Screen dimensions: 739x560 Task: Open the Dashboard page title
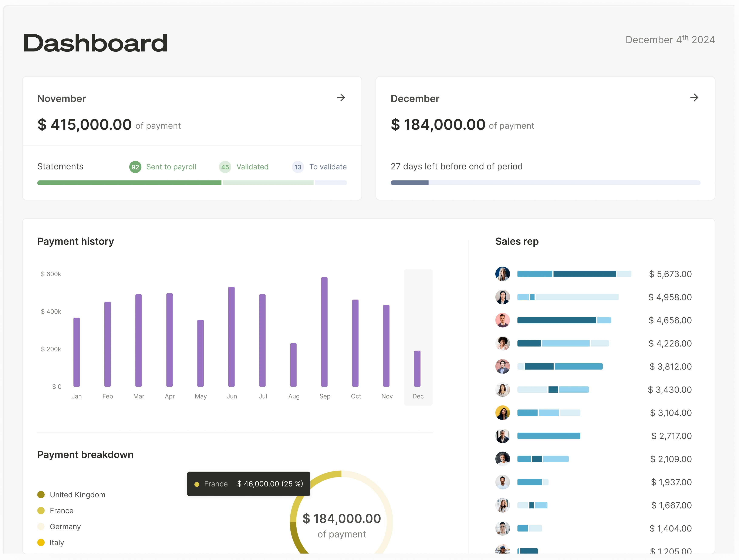(95, 43)
